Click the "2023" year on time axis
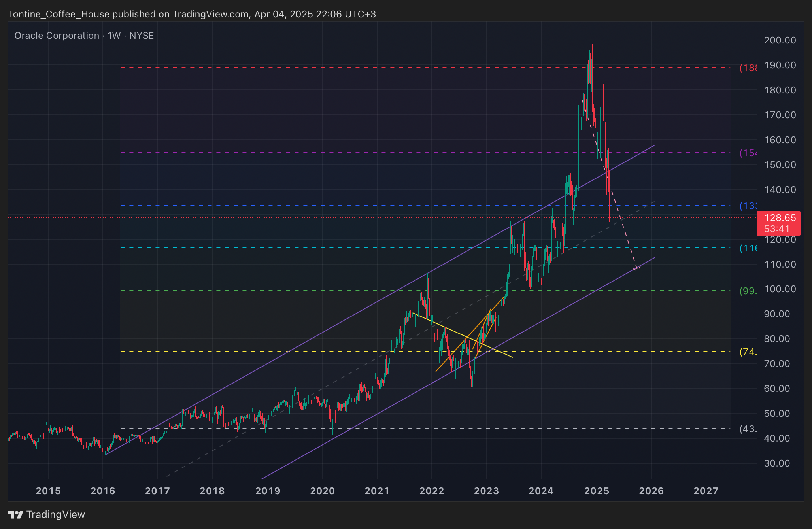The image size is (812, 529). click(486, 491)
